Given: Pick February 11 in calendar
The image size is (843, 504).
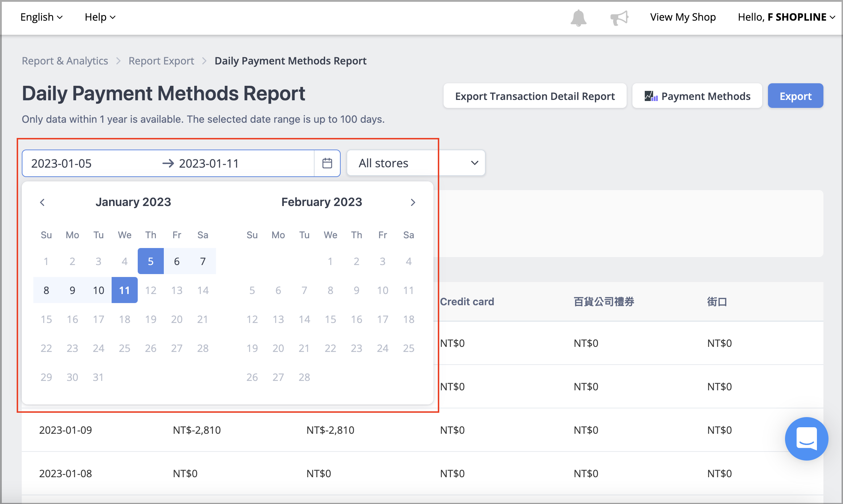Looking at the screenshot, I should pyautogui.click(x=409, y=290).
